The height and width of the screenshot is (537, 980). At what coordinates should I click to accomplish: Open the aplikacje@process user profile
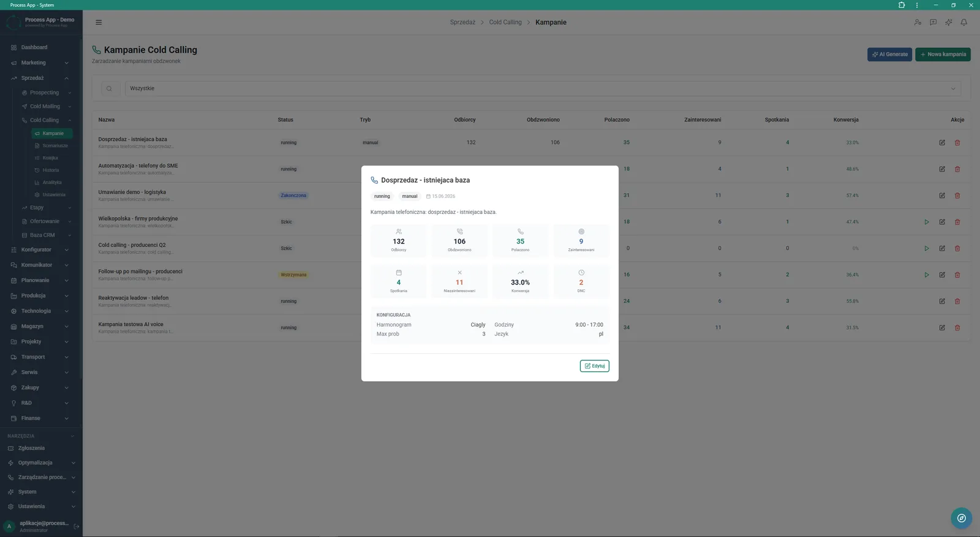point(37,526)
